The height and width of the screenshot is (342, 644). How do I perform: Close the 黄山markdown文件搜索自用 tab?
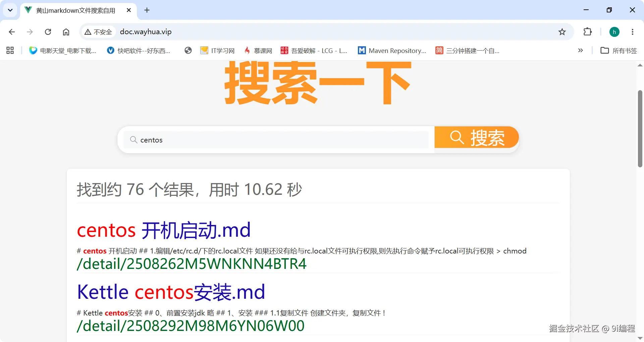(129, 10)
